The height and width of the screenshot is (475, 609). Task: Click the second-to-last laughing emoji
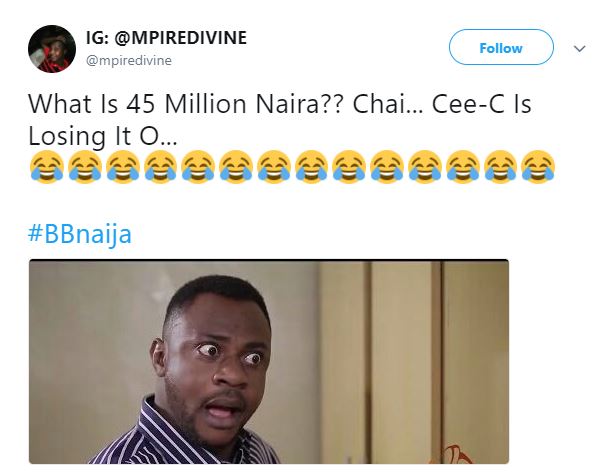pos(500,167)
